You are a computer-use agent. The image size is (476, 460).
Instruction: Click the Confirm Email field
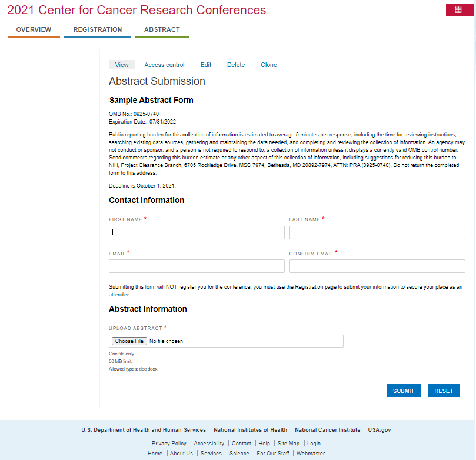pyautogui.click(x=377, y=266)
